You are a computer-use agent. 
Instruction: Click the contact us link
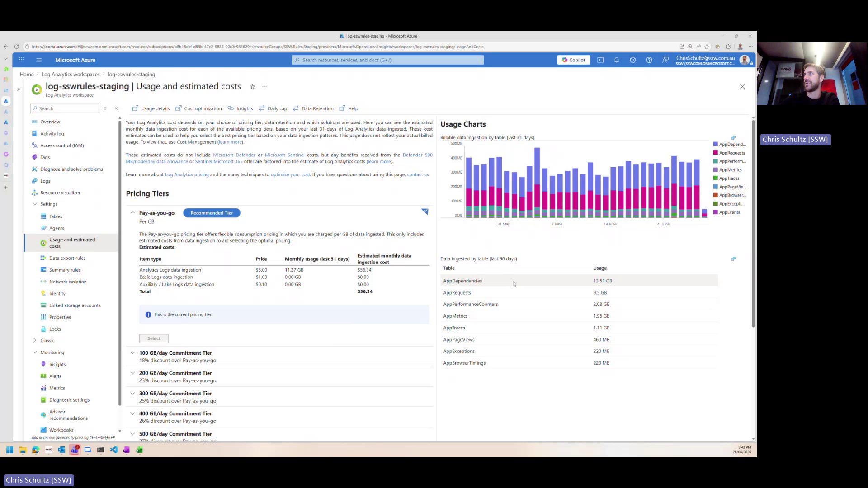tap(418, 174)
